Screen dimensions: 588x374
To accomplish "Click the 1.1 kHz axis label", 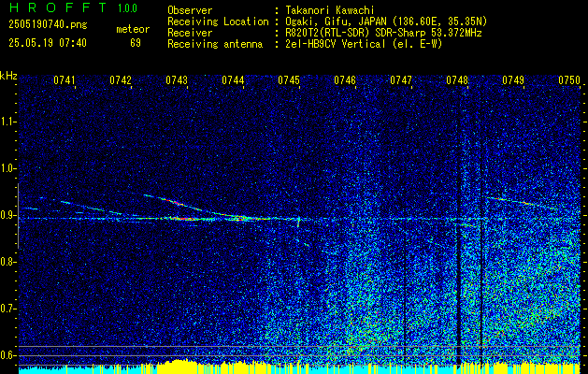I will point(7,122).
